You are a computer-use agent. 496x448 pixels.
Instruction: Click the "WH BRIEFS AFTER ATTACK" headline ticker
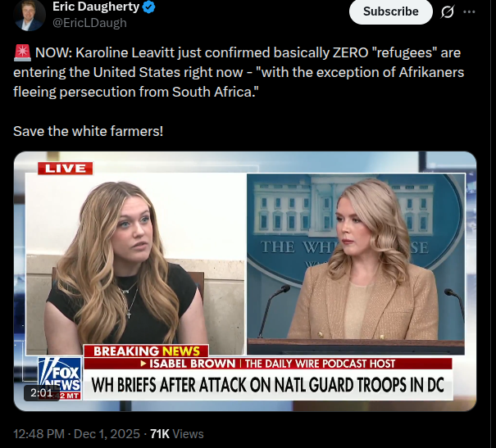pos(267,384)
